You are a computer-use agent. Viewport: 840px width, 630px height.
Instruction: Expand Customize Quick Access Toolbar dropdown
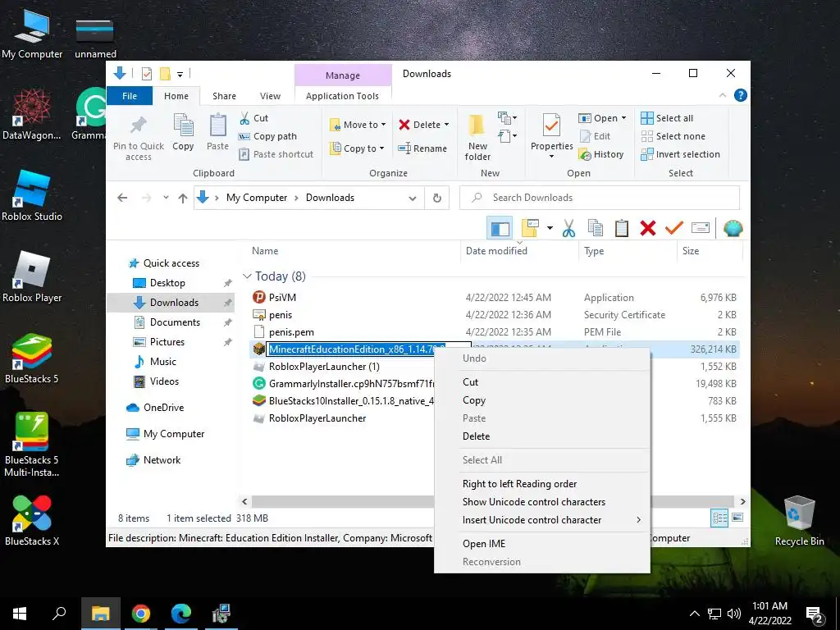180,75
